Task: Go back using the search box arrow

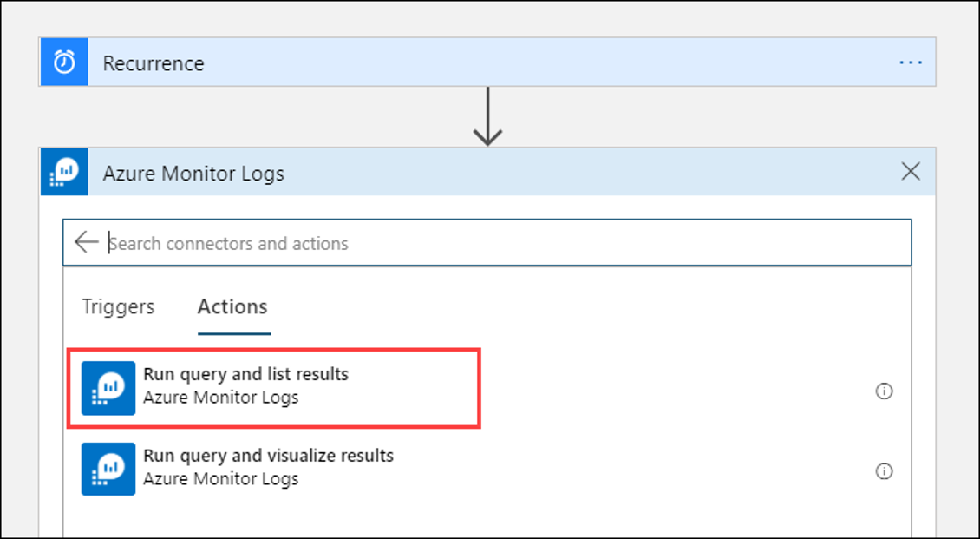Action: (x=86, y=242)
